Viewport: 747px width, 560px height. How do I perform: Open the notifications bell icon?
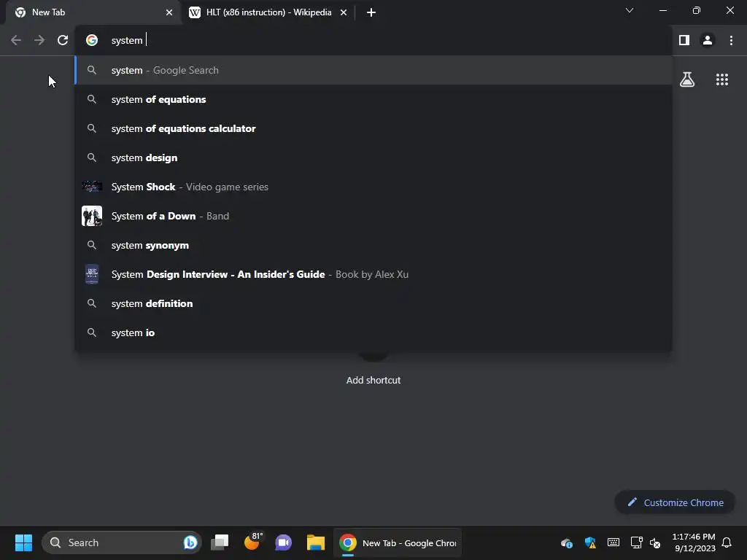pos(727,542)
